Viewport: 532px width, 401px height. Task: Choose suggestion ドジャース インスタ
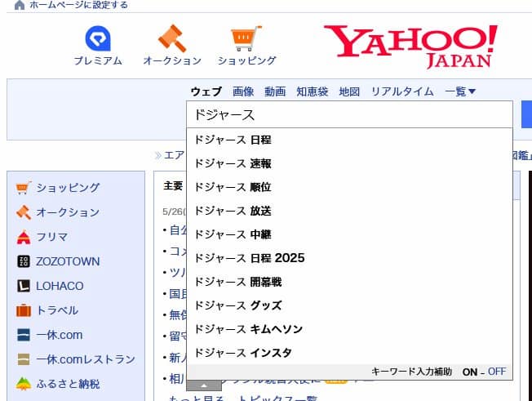coord(349,353)
